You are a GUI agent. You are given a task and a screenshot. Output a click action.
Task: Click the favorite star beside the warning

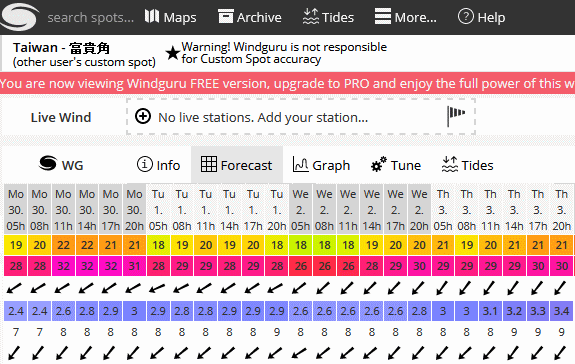click(172, 54)
